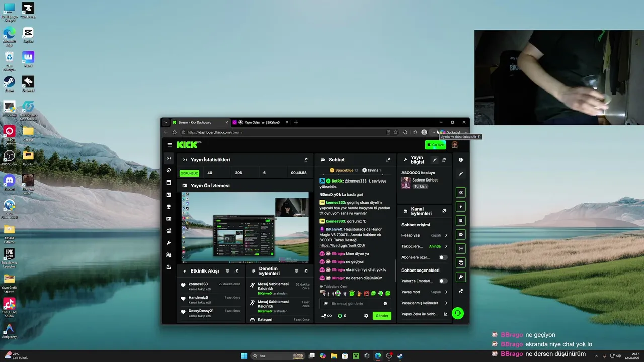
Task: Expand the Takipçilere setting
Action: (x=424, y=246)
